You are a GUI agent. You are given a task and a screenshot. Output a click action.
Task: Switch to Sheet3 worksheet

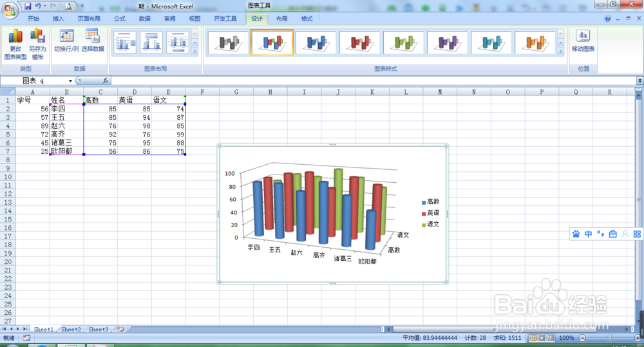99,330
